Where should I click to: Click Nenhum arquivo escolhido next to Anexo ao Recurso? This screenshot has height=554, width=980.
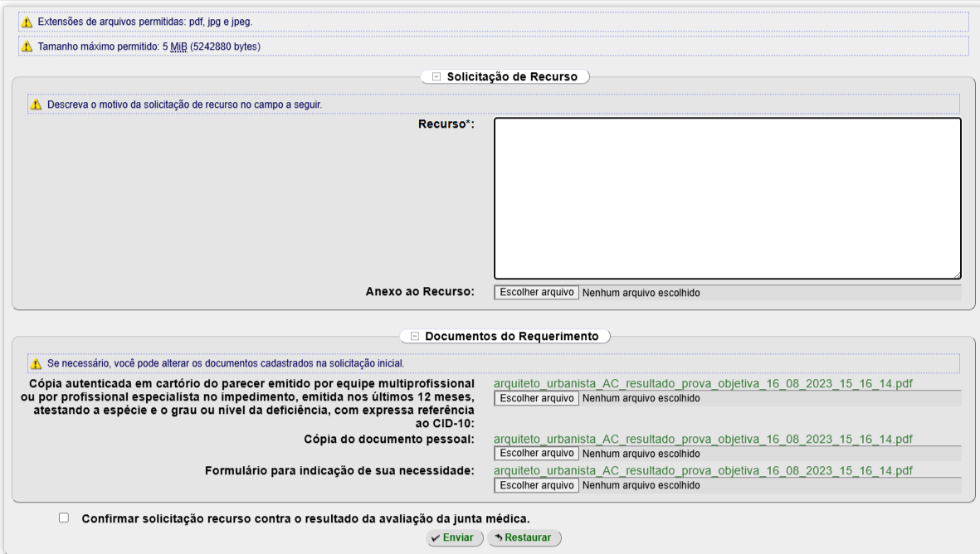click(641, 292)
